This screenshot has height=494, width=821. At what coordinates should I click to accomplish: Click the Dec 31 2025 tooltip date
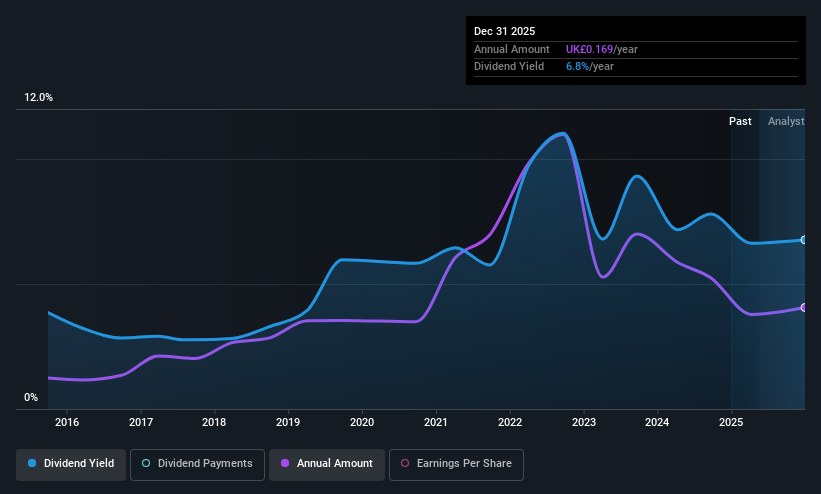[504, 31]
